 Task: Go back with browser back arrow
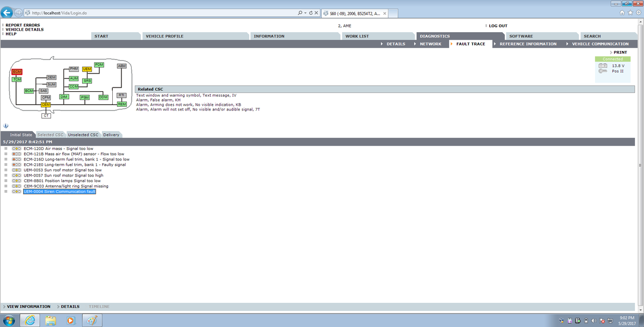8,12
